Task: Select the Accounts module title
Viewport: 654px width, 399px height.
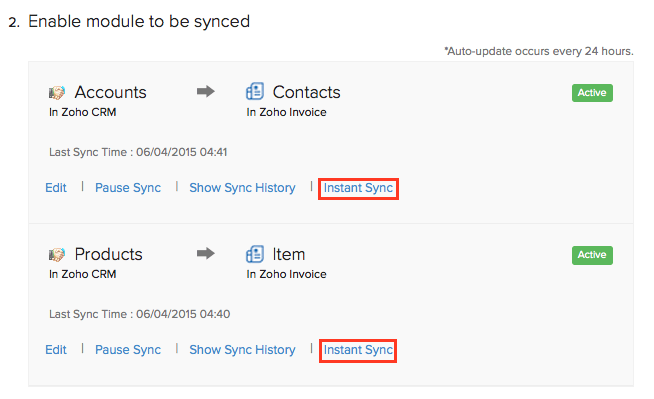Action: coord(111,92)
